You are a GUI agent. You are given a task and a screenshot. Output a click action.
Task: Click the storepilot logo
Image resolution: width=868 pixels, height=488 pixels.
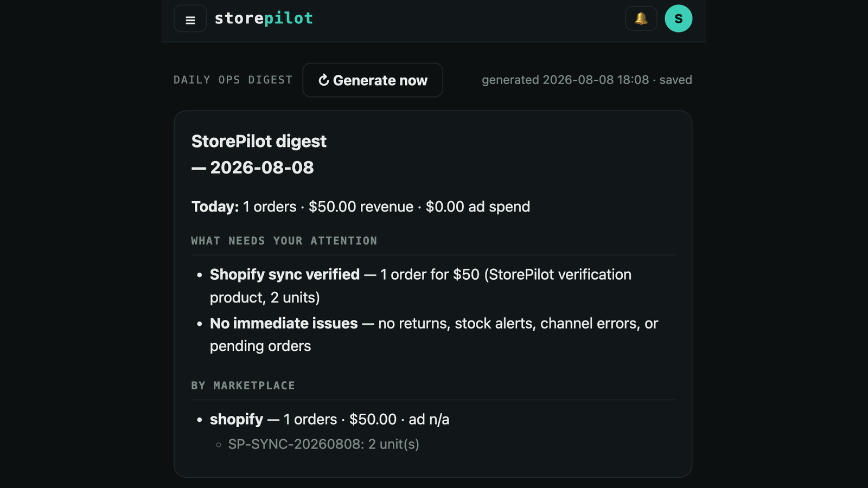pyautogui.click(x=264, y=18)
